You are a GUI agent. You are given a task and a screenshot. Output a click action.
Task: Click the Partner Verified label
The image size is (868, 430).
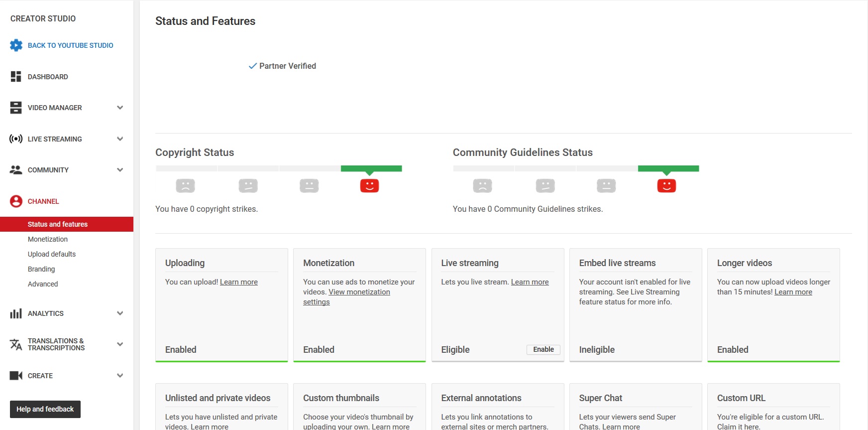[288, 66]
